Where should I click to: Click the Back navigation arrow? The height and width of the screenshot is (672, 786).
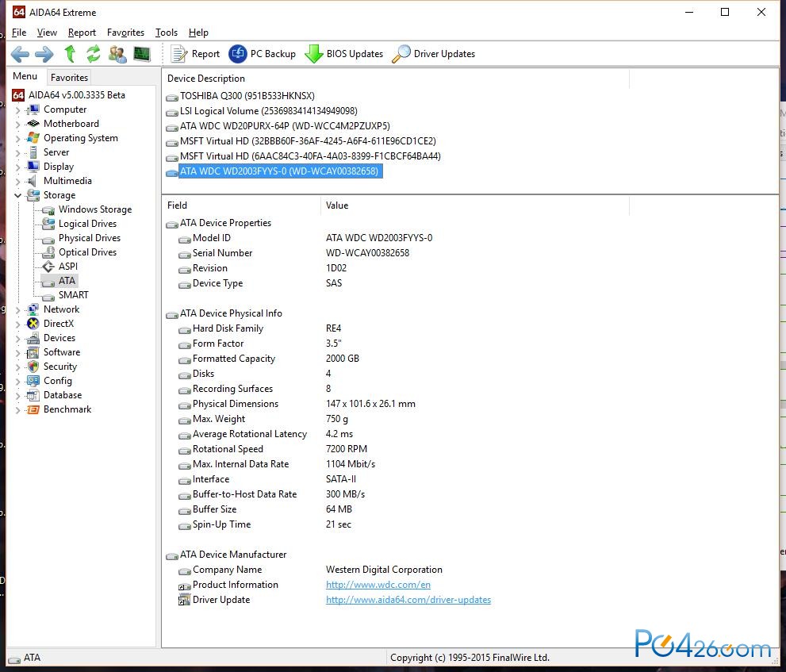(x=20, y=54)
